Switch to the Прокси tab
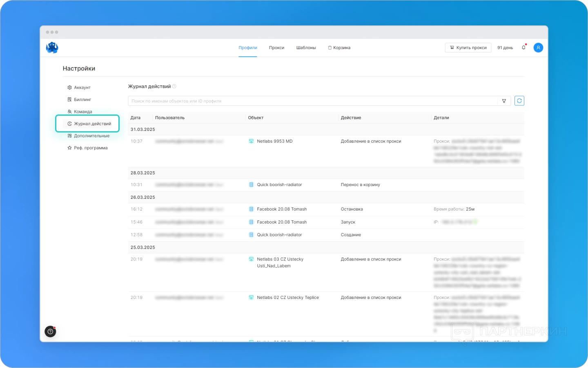Screen dimensions: 588x368 (276, 48)
